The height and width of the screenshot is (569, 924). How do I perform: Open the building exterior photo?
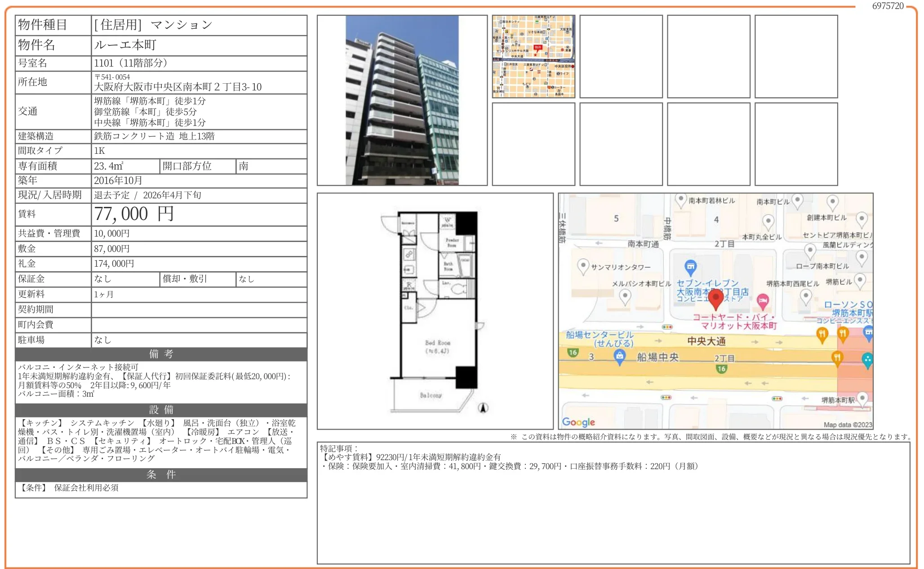pos(402,100)
